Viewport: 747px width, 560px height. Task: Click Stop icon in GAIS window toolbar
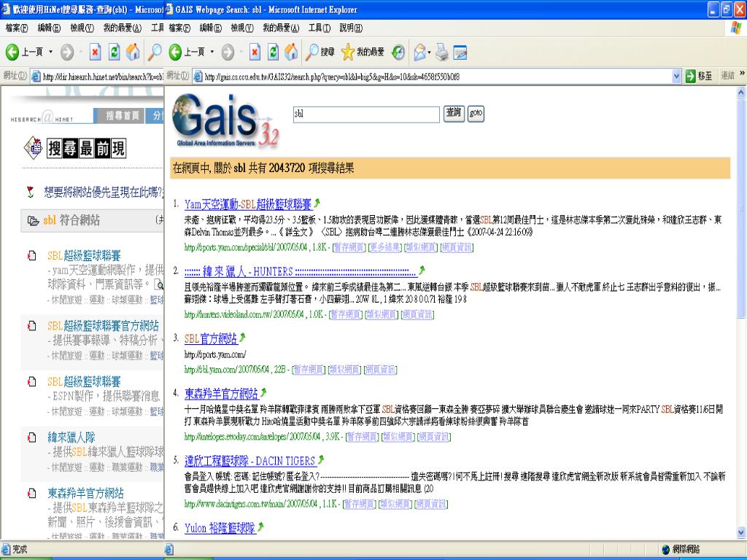pos(255,52)
